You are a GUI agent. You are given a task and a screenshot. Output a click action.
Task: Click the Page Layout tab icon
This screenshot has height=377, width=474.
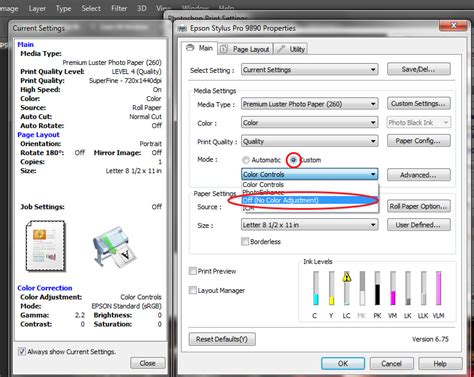[224, 49]
